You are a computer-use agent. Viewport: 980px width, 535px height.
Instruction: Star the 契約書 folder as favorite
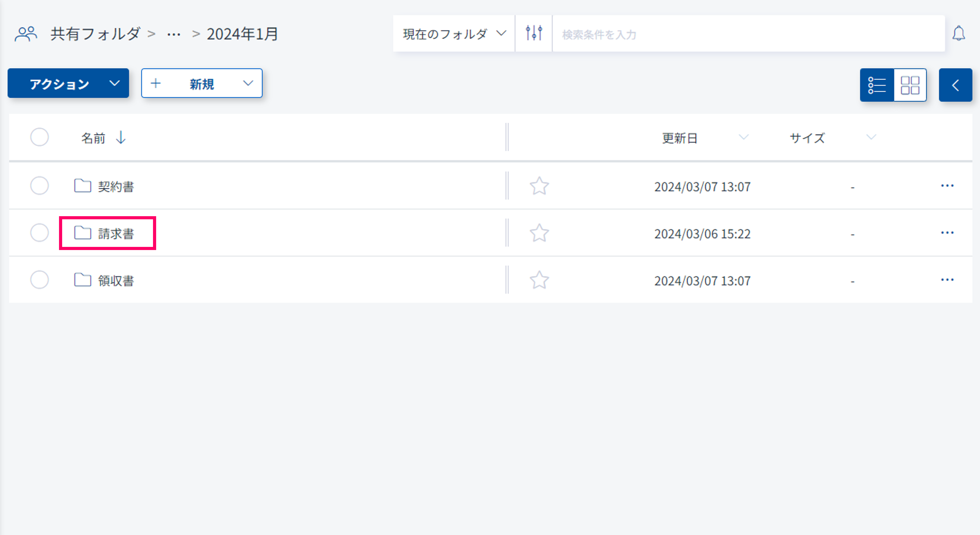(x=539, y=186)
